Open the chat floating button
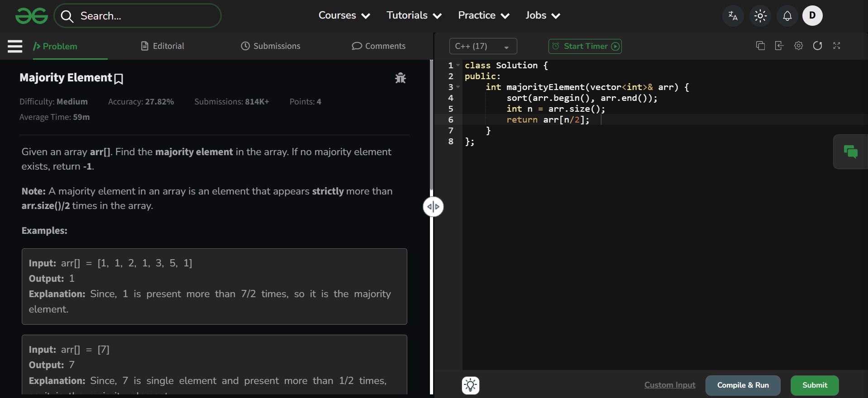This screenshot has height=398, width=868. [x=850, y=152]
